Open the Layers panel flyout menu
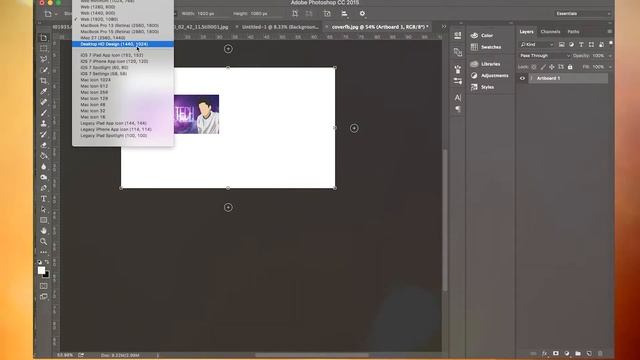Screen dimensions: 640x360 click(609, 31)
